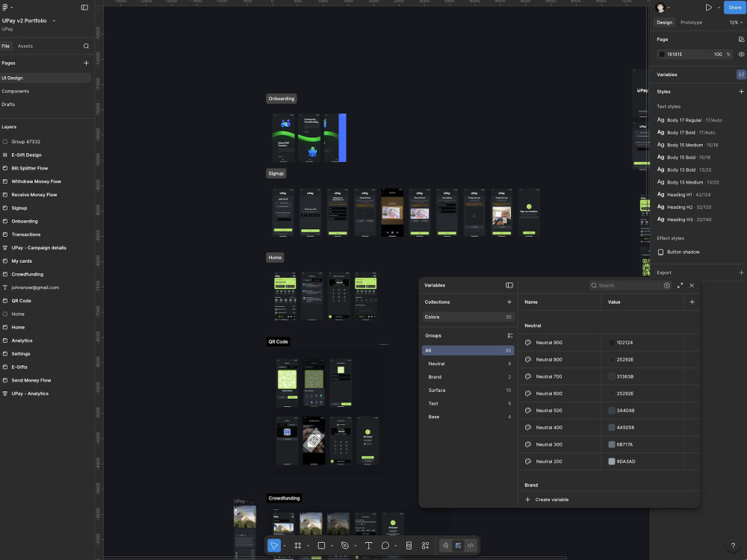747x560 pixels.
Task: Select the Move tool in bottom toolbar
Action: click(274, 546)
